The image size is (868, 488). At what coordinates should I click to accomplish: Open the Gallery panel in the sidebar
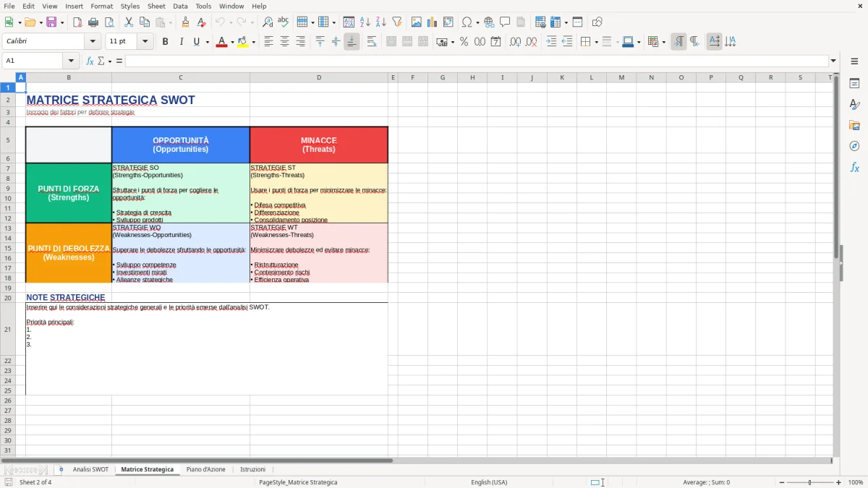click(855, 124)
